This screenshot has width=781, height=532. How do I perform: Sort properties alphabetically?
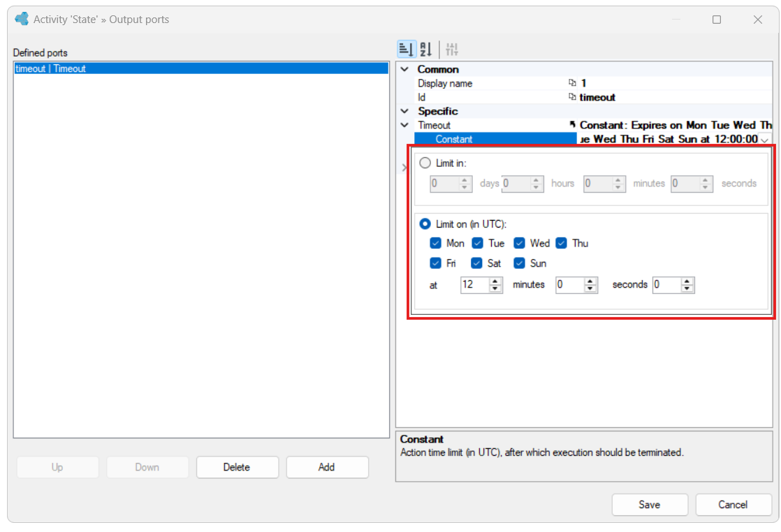coord(426,49)
